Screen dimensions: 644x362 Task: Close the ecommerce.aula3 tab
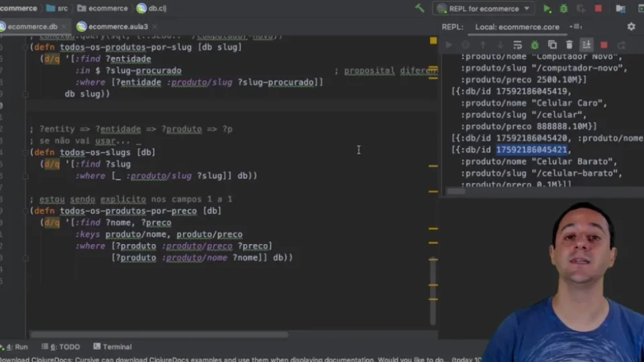pos(155,27)
